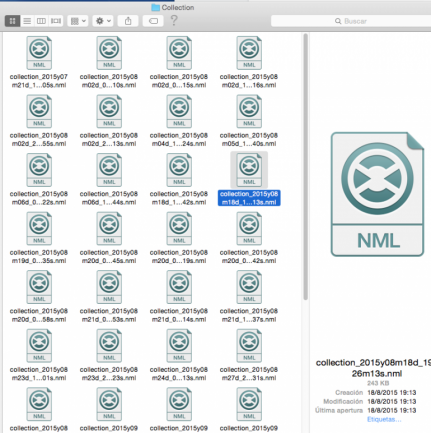Select file icon m02d_1...16s.nml

pyautogui.click(x=249, y=53)
